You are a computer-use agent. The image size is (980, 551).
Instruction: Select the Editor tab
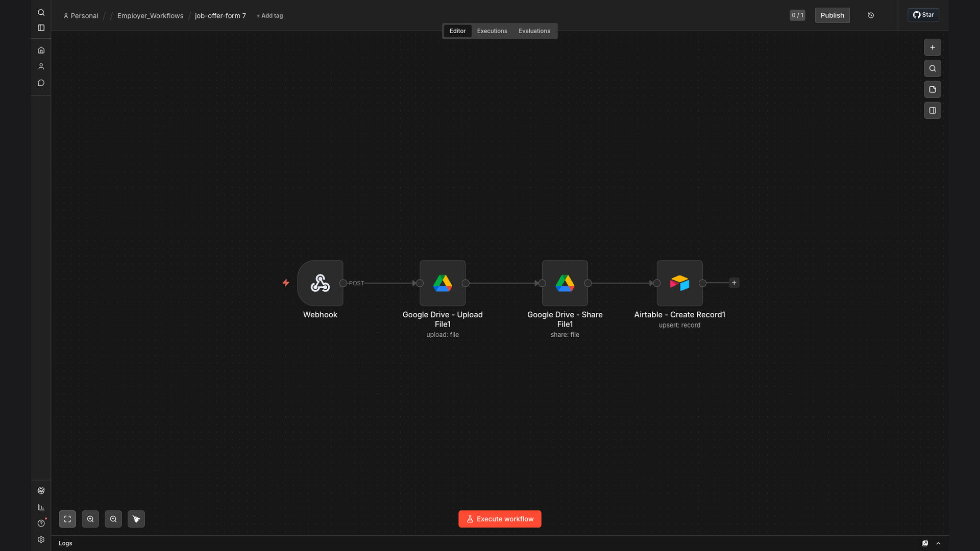(x=457, y=31)
